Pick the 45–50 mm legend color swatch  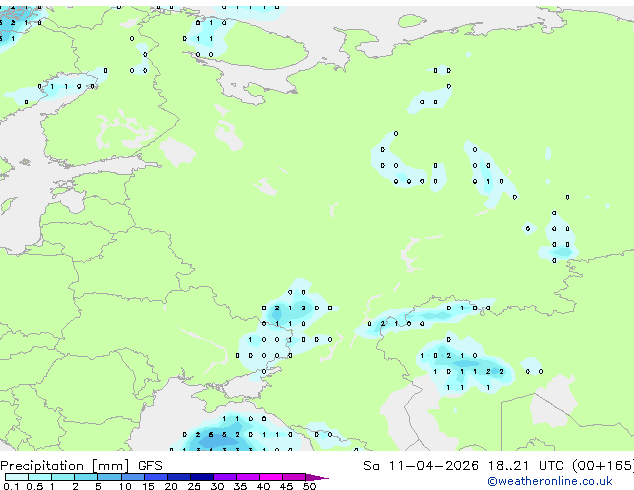point(294,477)
